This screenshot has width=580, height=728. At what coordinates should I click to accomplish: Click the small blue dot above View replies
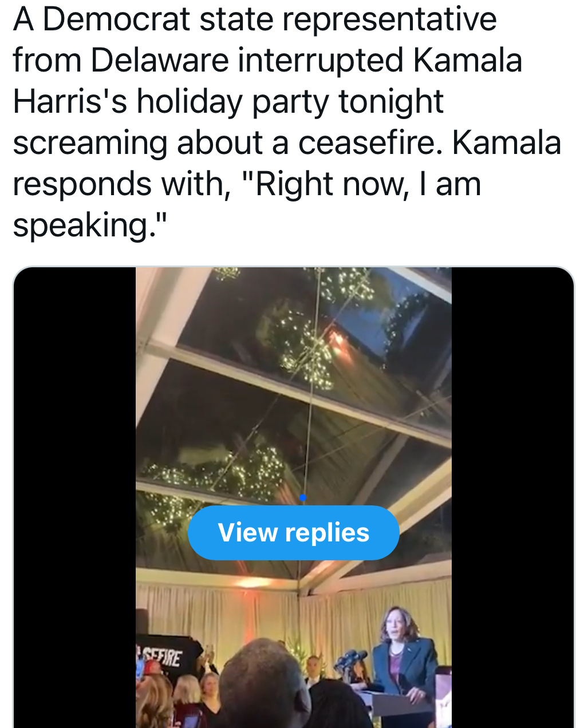click(x=303, y=498)
